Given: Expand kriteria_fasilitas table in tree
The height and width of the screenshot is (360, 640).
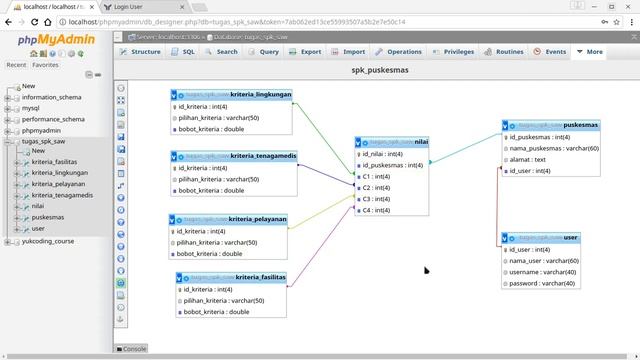Looking at the screenshot, I should pos(17,162).
